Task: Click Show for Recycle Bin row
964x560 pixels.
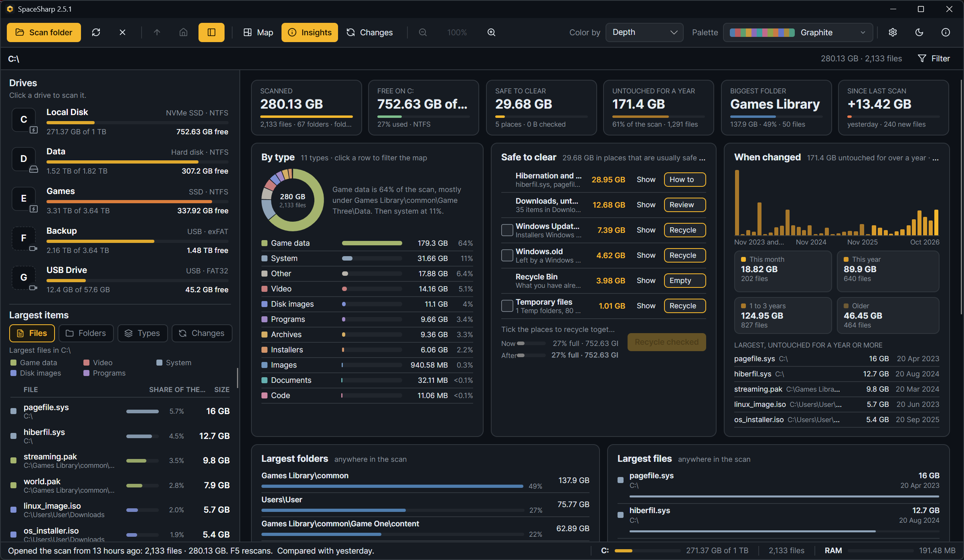Action: click(x=646, y=281)
